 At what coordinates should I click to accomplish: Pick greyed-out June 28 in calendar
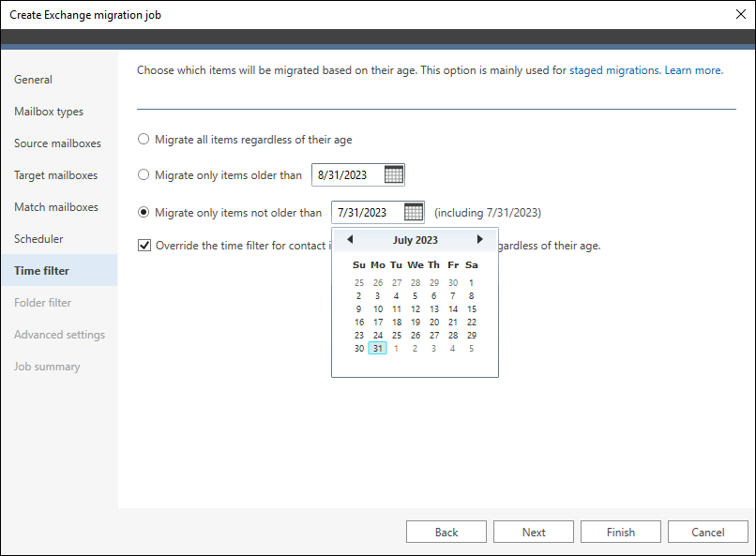coord(416,283)
